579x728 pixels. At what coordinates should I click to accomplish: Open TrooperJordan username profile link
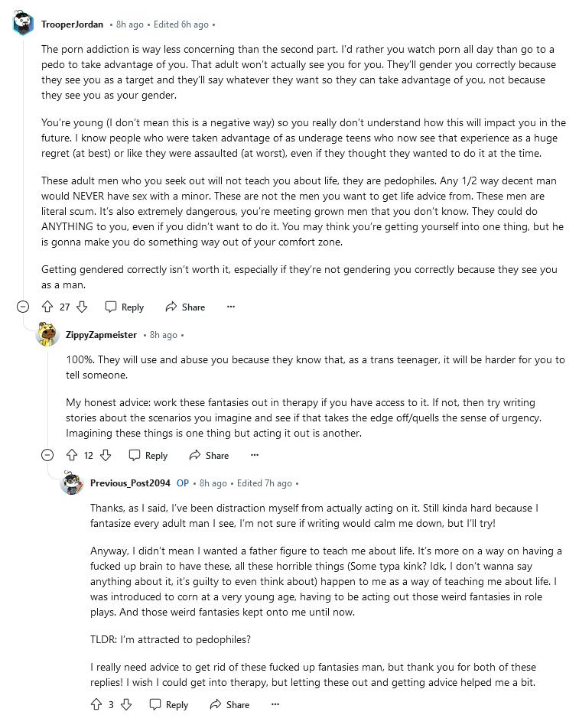(x=73, y=24)
